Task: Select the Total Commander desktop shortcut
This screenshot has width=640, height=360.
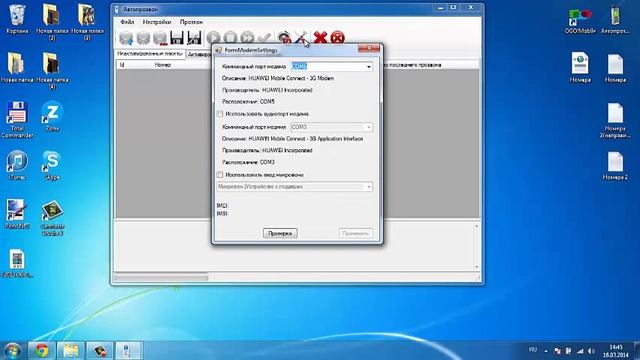Action: coord(17,120)
